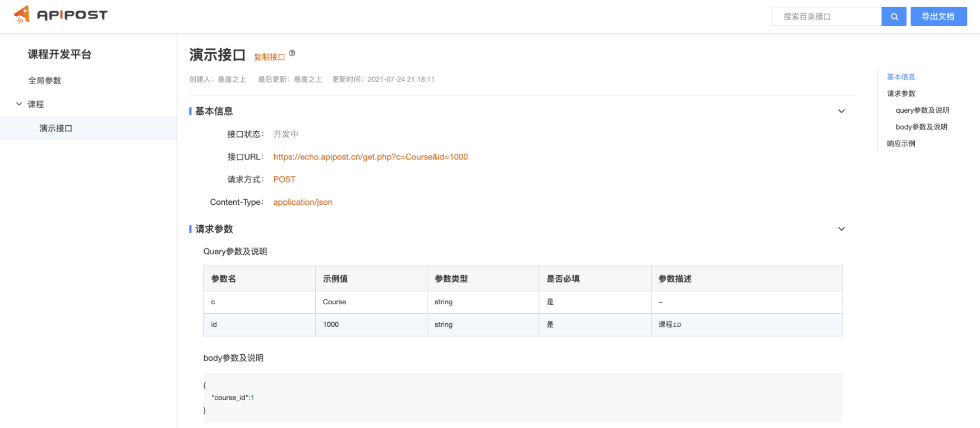
Task: Click the 基本信息 section heading
Action: click(214, 111)
